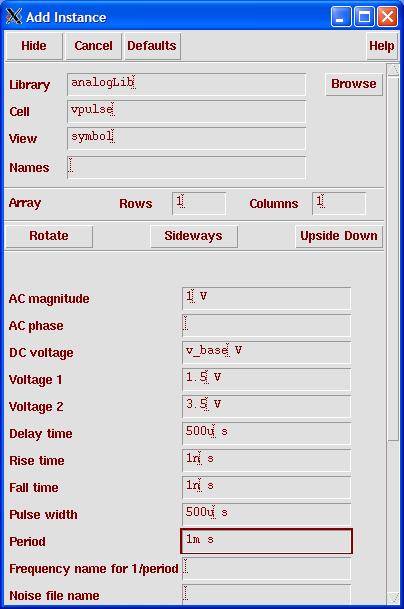Maximize the Add Instance window

364,17
